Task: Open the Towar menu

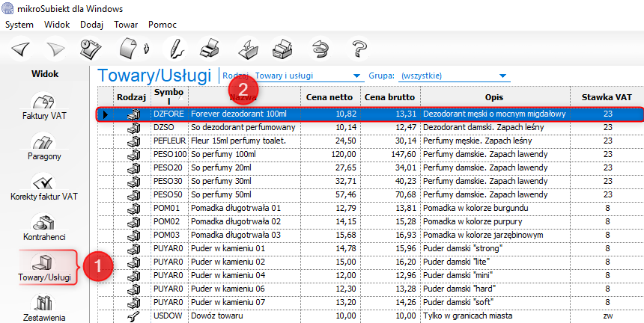Action: point(126,25)
